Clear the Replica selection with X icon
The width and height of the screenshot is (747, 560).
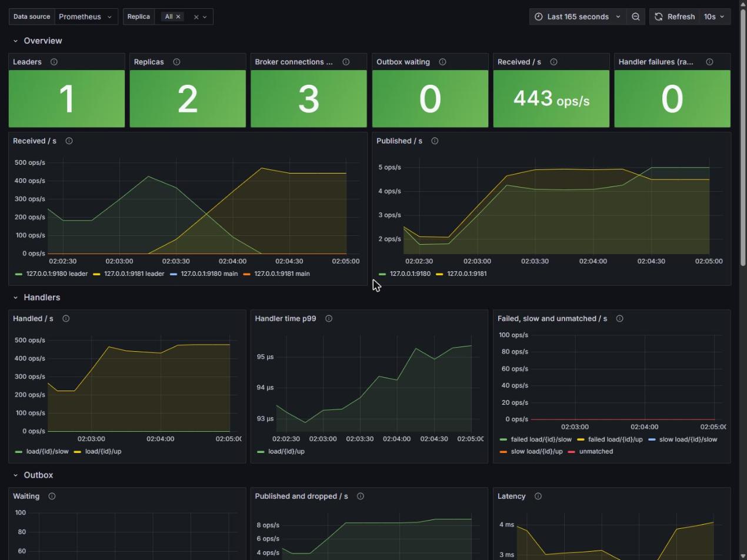point(196,17)
